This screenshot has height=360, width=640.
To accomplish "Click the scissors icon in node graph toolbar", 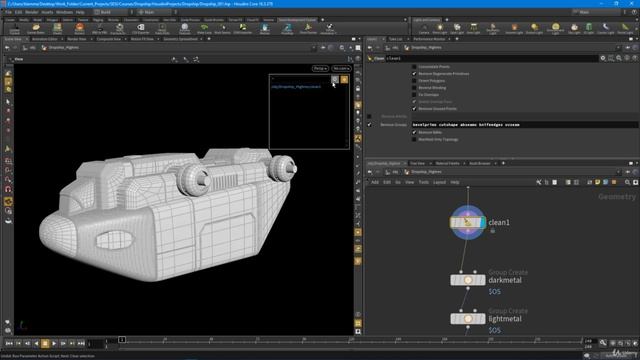I will coord(539,182).
